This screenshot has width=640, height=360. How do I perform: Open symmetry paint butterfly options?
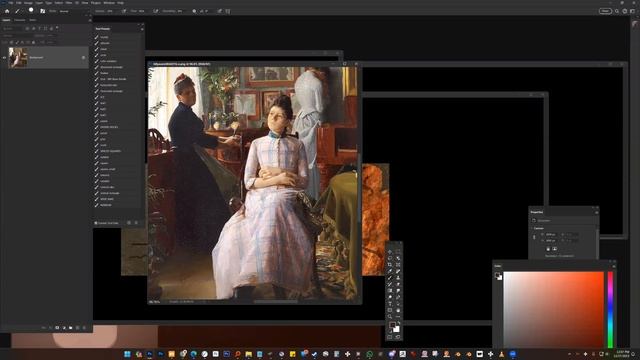click(228, 11)
